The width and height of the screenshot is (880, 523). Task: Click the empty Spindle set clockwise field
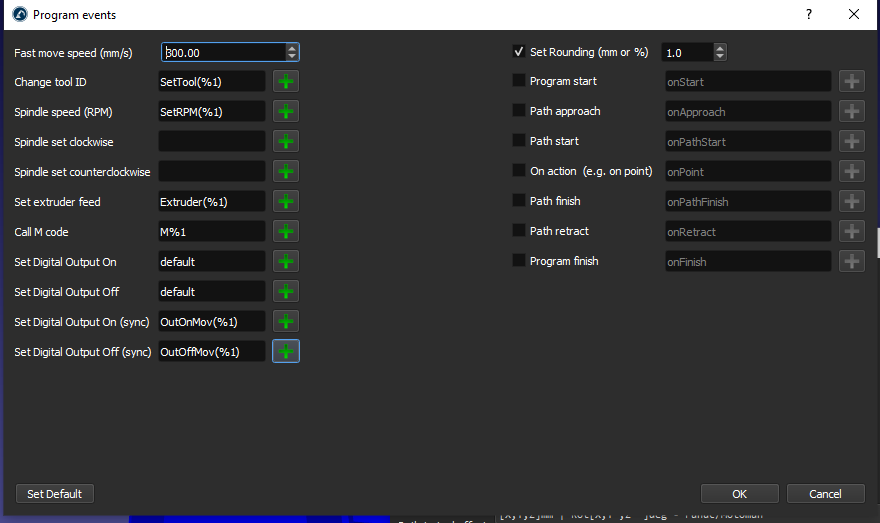[212, 141]
